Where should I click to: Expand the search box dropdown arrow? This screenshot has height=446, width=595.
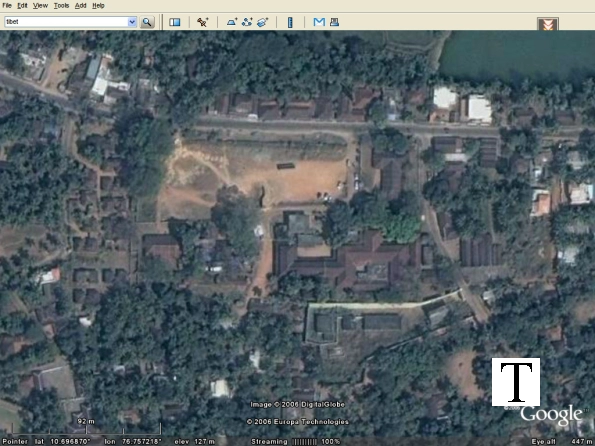132,22
